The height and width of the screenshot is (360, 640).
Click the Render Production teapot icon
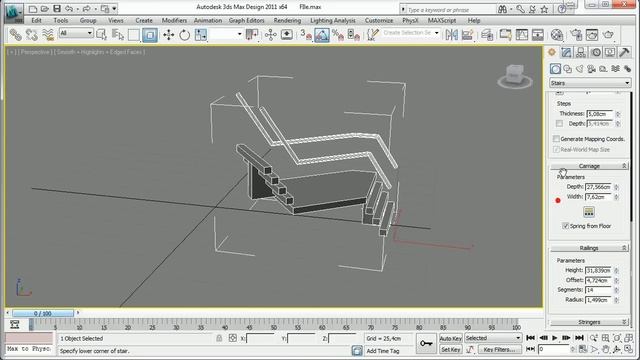[x=608, y=35]
